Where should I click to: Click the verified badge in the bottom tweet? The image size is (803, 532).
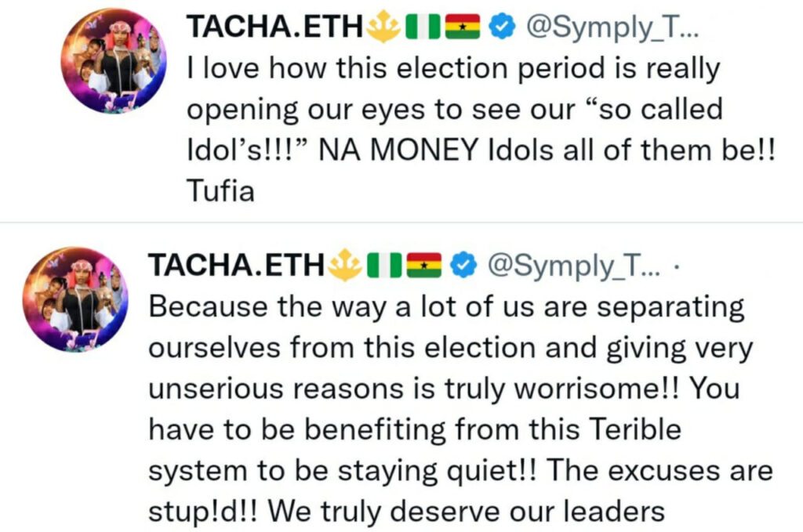pyautogui.click(x=466, y=267)
